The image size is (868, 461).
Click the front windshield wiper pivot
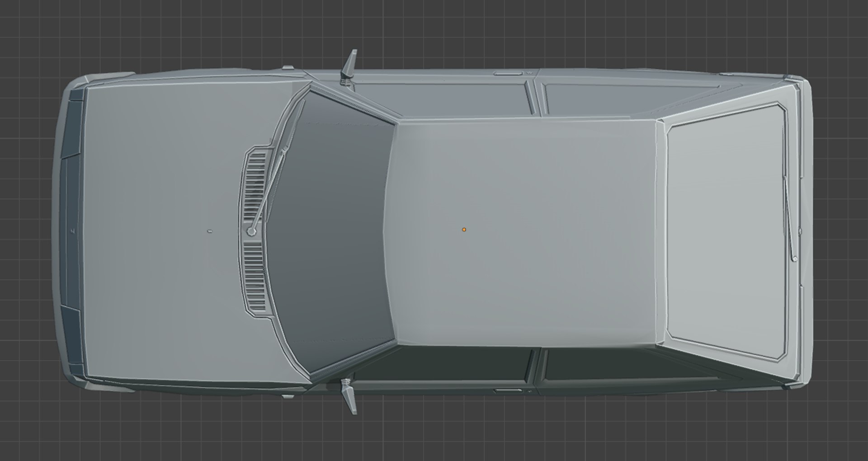pyautogui.click(x=251, y=232)
